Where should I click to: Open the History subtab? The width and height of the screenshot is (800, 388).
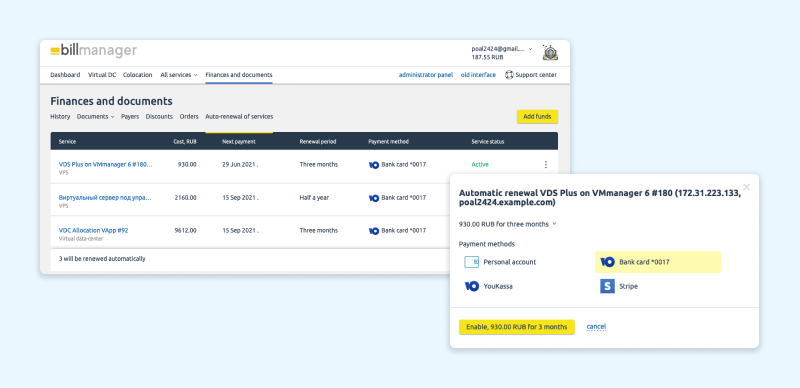[60, 116]
